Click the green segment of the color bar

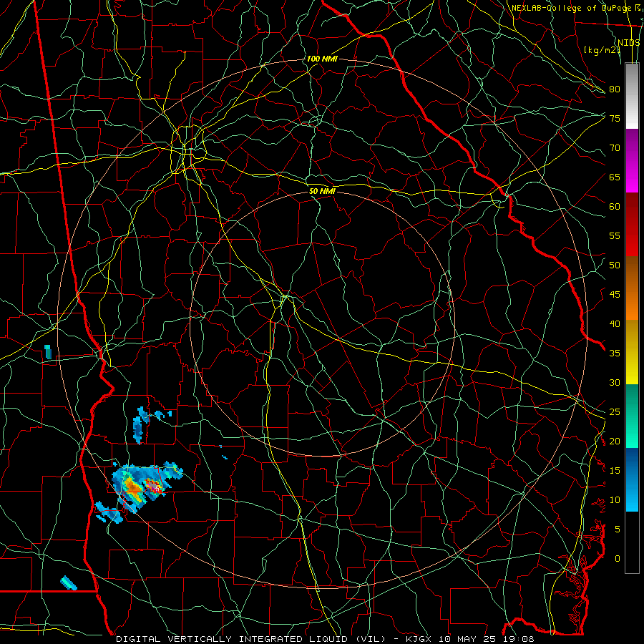632,416
